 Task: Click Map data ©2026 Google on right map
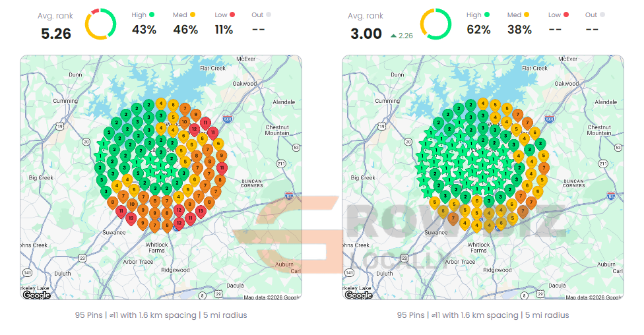pyautogui.click(x=593, y=297)
